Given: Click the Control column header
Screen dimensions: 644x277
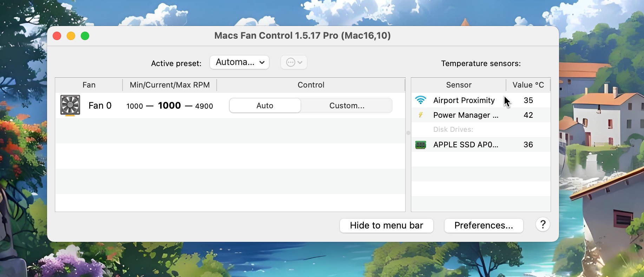Looking at the screenshot, I should pos(311,85).
